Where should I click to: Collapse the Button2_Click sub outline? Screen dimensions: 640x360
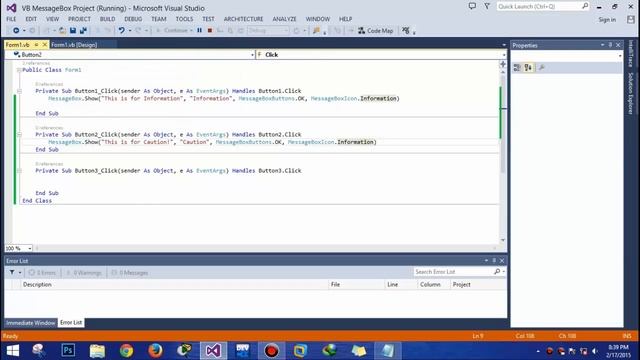click(19, 134)
